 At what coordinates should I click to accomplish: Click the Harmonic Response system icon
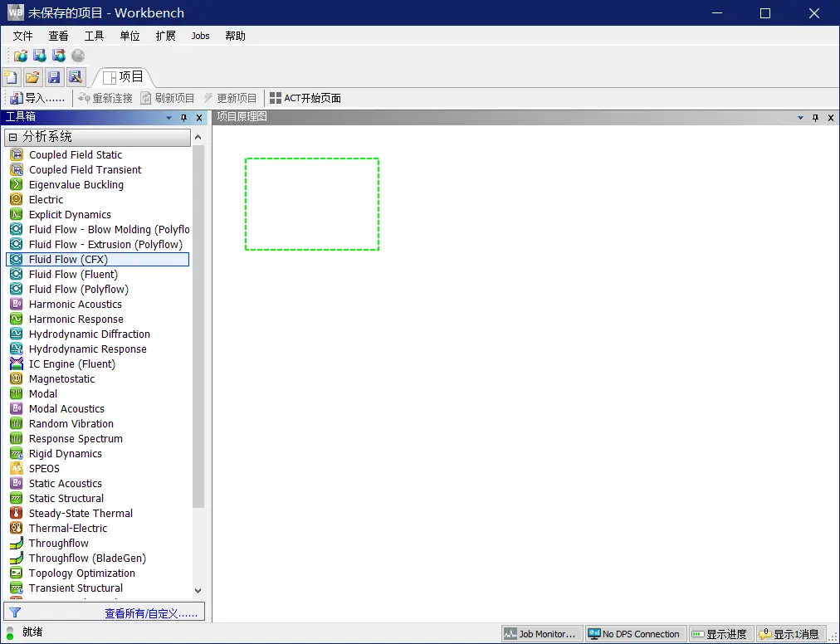(17, 320)
